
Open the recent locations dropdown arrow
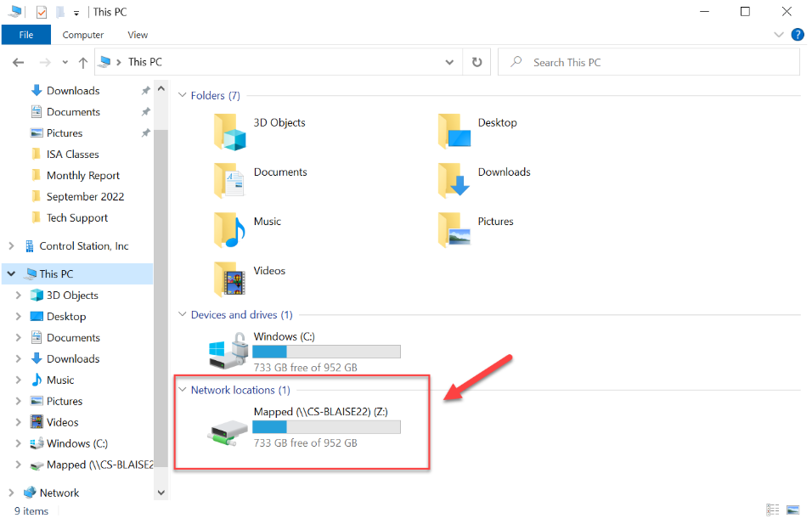pos(65,63)
